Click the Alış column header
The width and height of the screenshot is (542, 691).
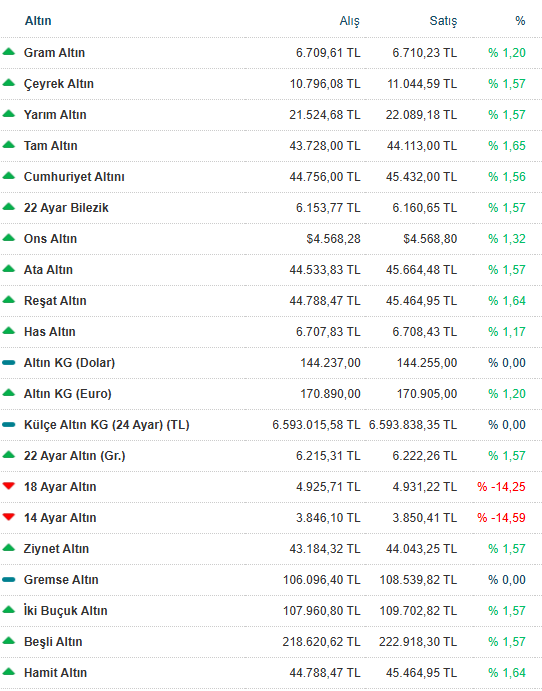[x=349, y=21]
